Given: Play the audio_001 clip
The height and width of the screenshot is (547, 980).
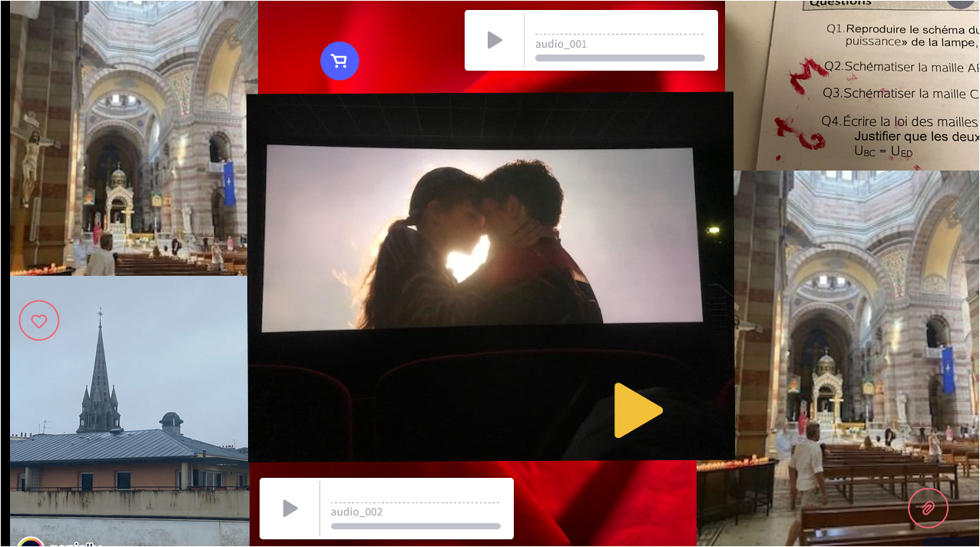Looking at the screenshot, I should 495,40.
